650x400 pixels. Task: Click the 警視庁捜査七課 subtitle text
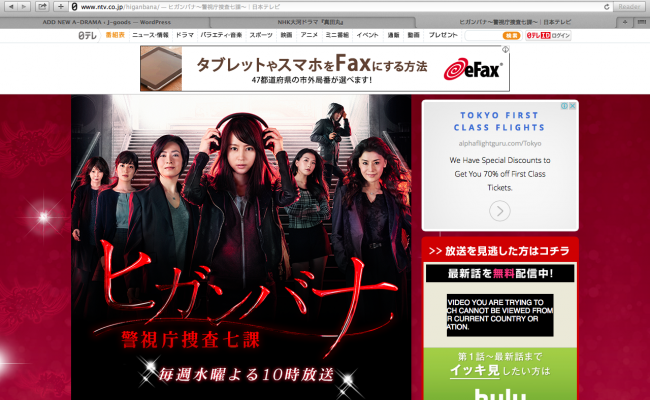190,340
